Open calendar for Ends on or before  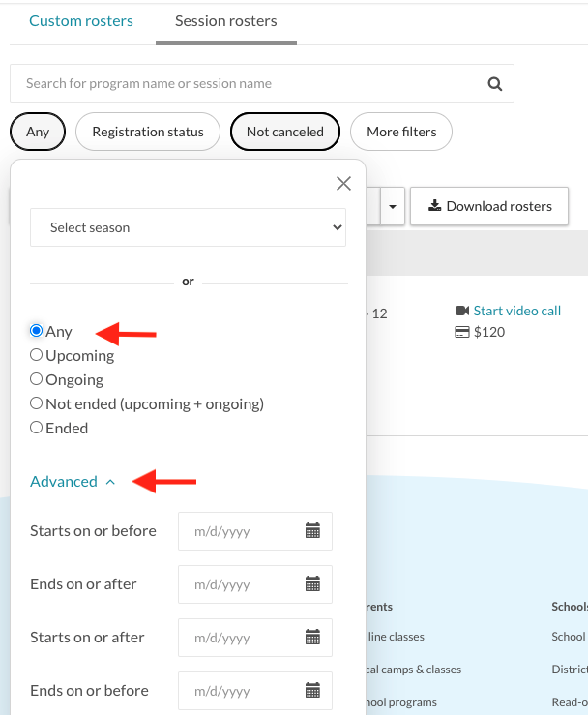tap(312, 691)
